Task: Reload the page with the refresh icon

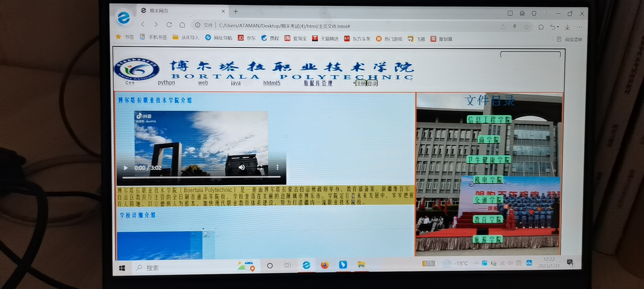Action: pos(169,25)
